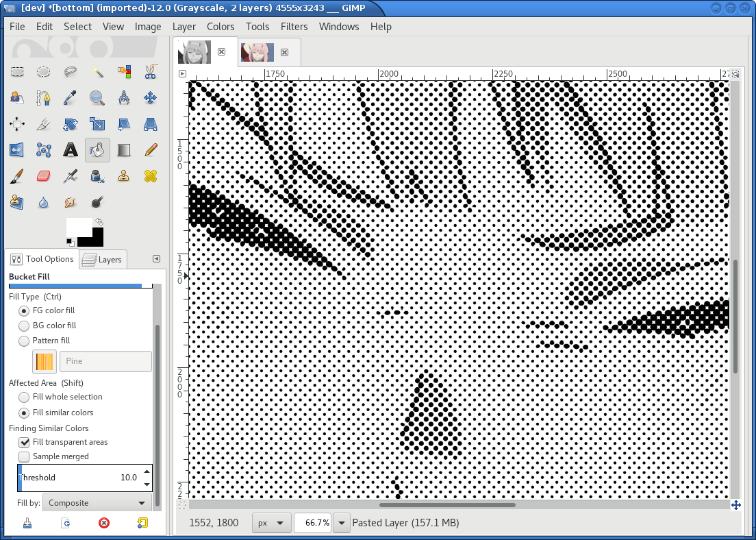Switch to the Pencil tool
Viewport: 756px width, 540px height.
tap(151, 149)
